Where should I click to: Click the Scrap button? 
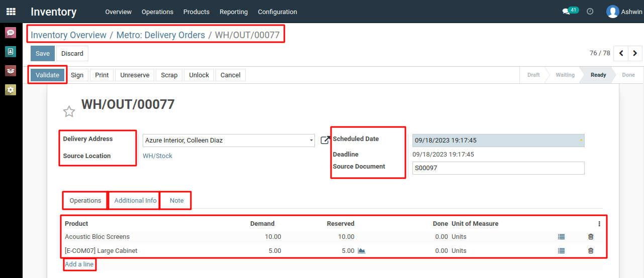coord(169,75)
